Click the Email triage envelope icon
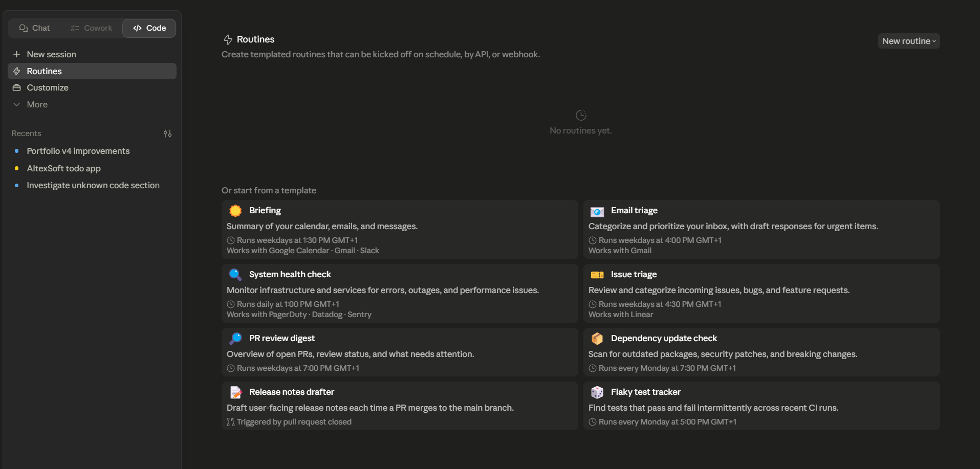Screen dimensions: 980x469 (597, 211)
